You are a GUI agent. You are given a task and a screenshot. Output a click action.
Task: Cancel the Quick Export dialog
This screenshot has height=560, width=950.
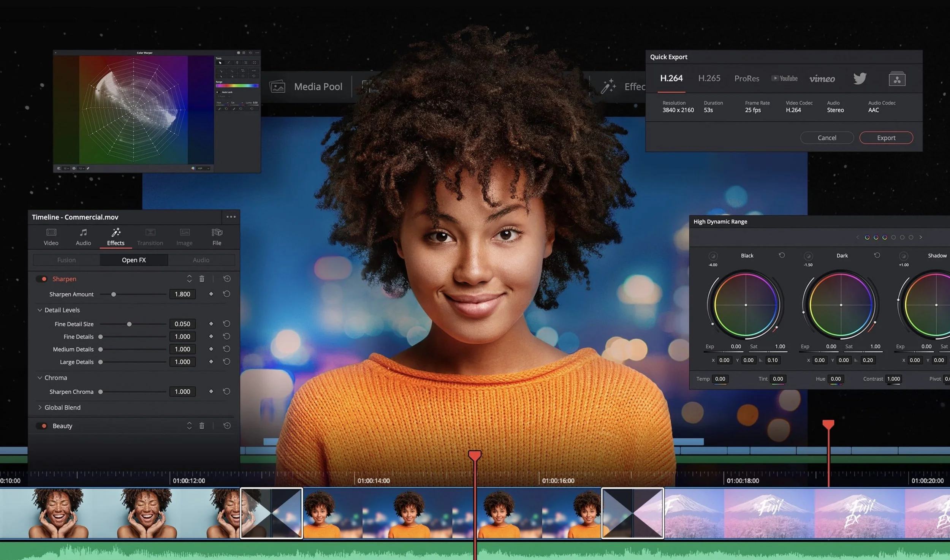point(826,138)
